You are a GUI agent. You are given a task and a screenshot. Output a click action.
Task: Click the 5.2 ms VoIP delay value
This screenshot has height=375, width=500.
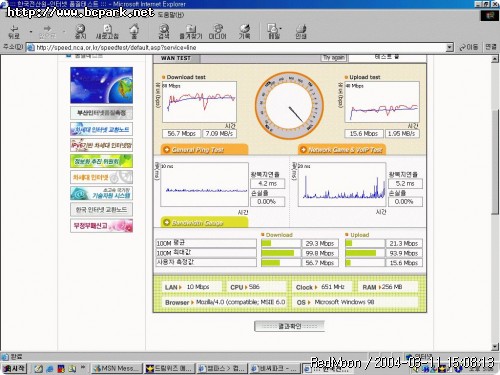point(405,183)
